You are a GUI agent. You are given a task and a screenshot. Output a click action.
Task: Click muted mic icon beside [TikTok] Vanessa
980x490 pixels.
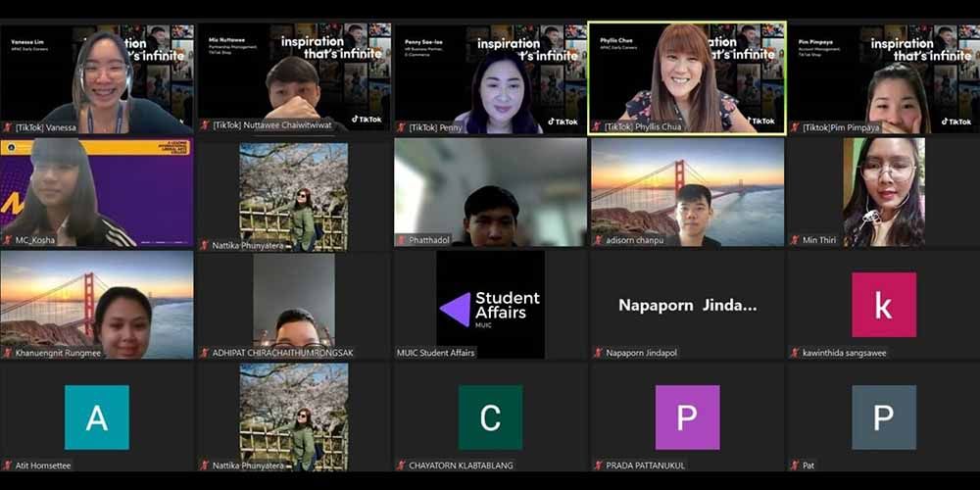[8, 127]
